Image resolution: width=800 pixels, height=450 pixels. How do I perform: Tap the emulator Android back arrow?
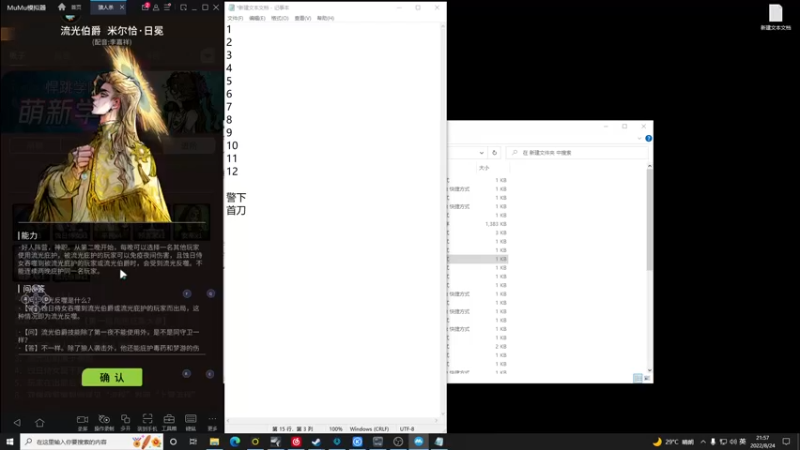[x=17, y=422]
